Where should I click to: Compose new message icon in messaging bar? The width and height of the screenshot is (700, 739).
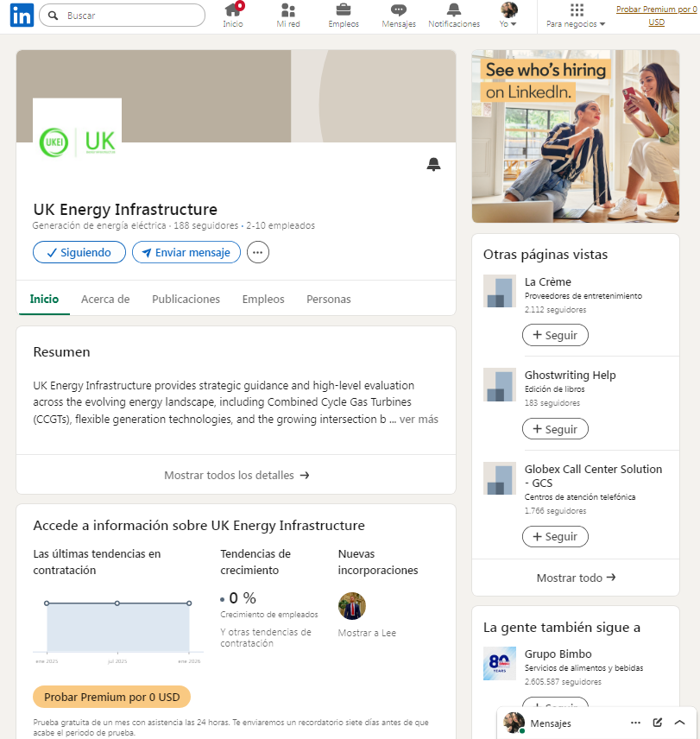pyautogui.click(x=658, y=723)
